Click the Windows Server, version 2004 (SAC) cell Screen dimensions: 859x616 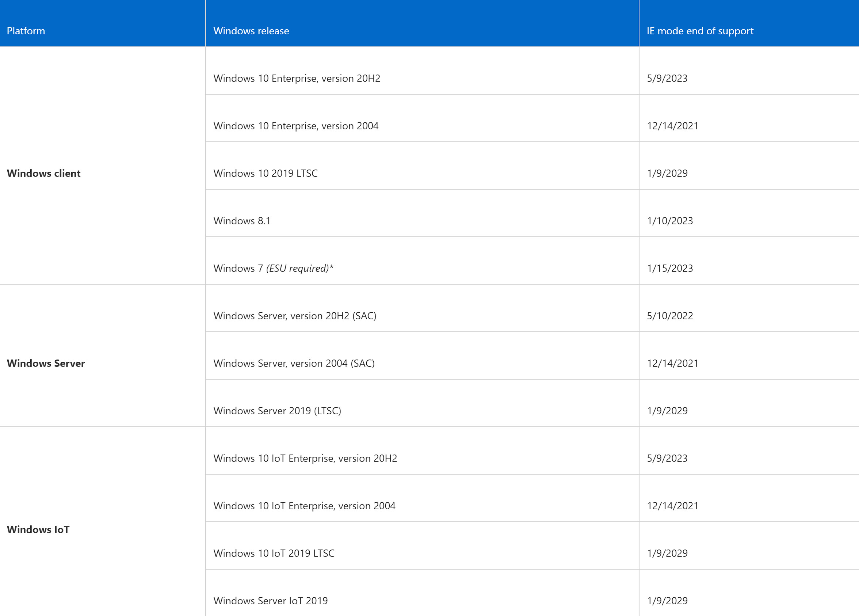pyautogui.click(x=294, y=363)
